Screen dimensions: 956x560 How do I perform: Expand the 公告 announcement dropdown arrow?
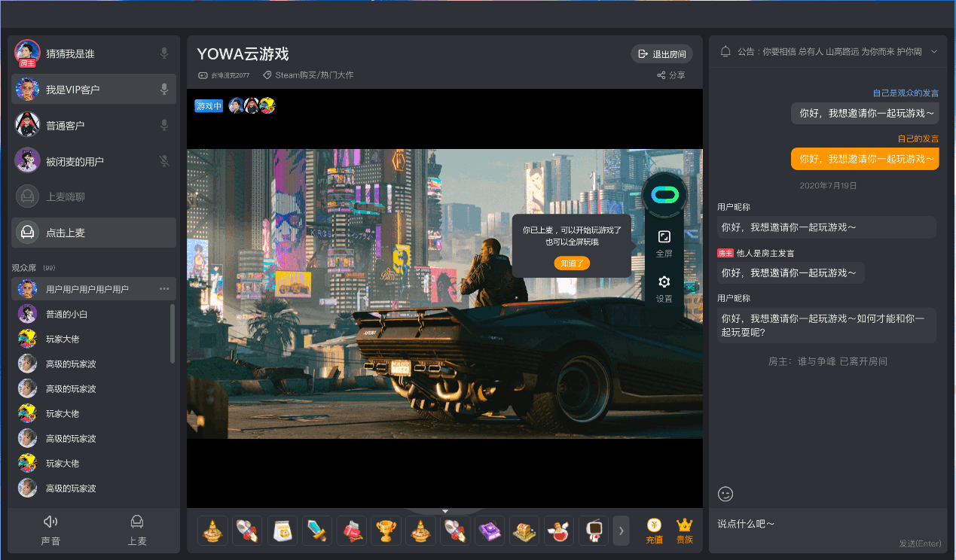tap(934, 51)
